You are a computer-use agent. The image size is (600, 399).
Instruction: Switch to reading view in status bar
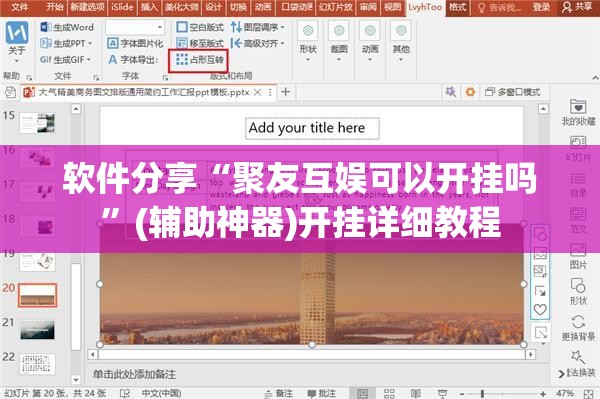point(416,393)
